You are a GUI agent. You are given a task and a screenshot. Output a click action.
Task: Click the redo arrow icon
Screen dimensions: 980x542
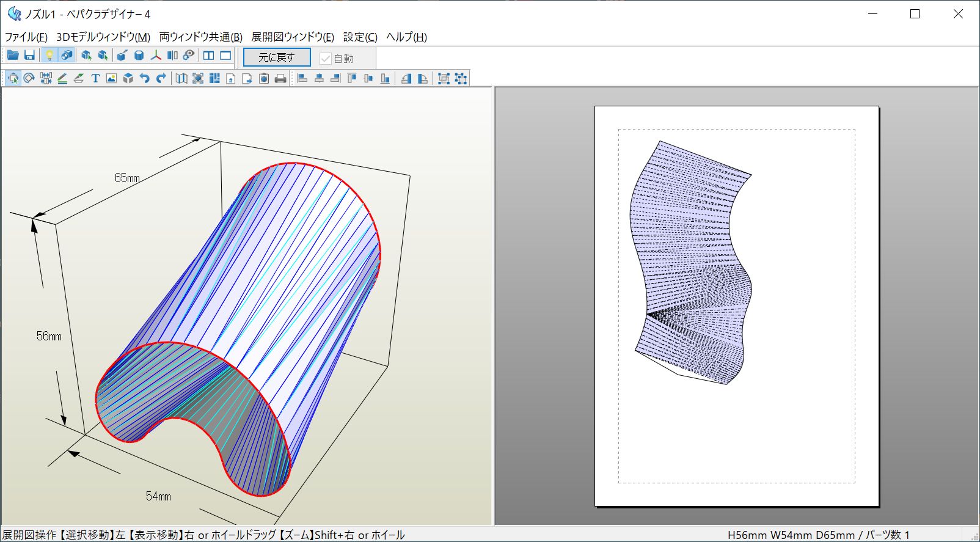click(x=161, y=78)
